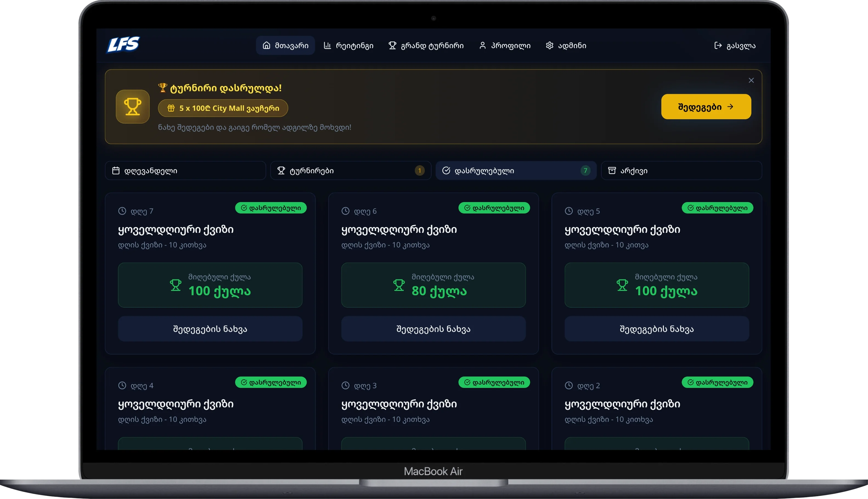The height and width of the screenshot is (499, 868).
Task: Open პროფილი profile page
Action: coord(505,45)
